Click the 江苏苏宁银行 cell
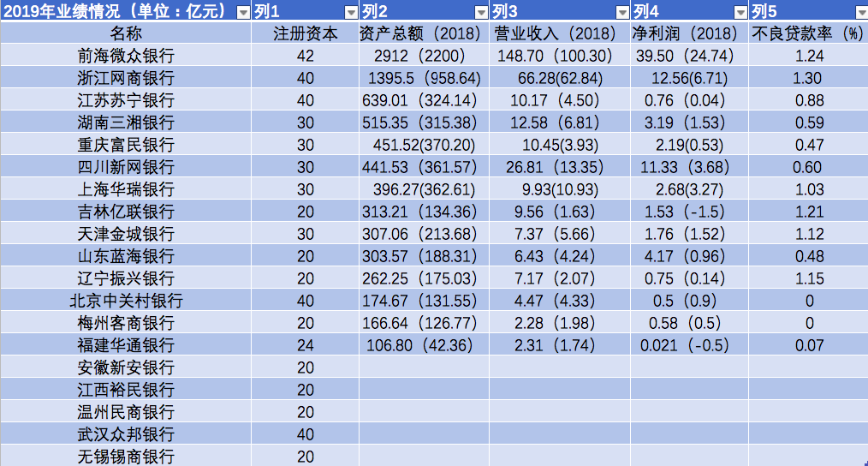The height and width of the screenshot is (466, 868). click(126, 99)
